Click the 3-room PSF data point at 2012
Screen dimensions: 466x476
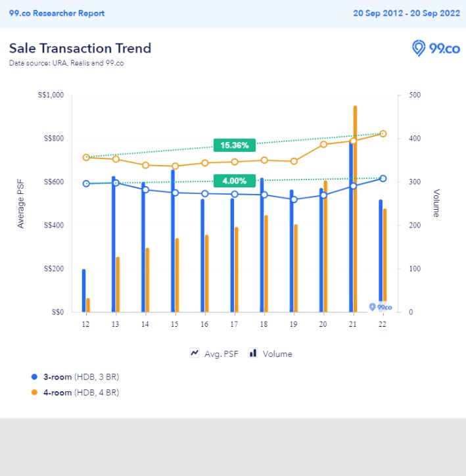click(86, 183)
